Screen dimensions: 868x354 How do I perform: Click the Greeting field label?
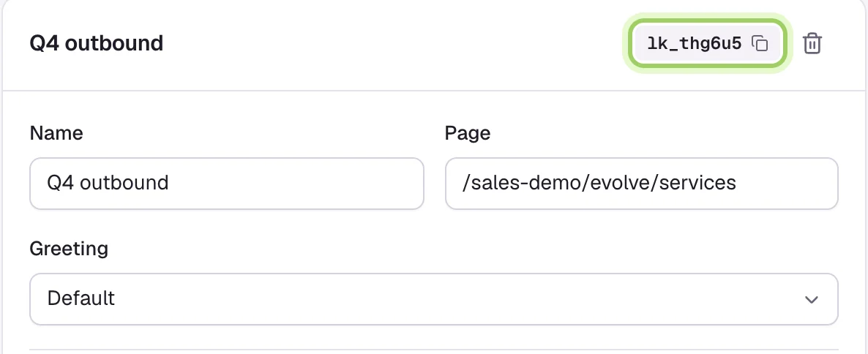(x=69, y=249)
